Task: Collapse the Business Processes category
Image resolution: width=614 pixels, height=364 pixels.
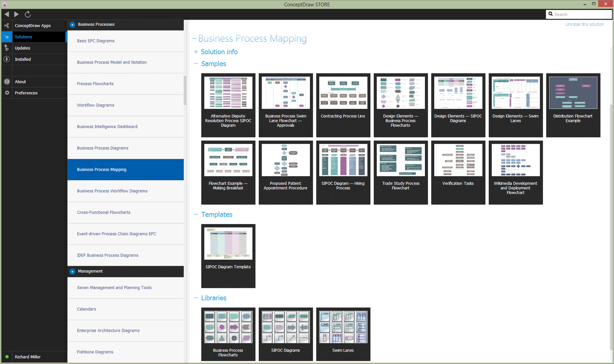Action: [x=72, y=25]
